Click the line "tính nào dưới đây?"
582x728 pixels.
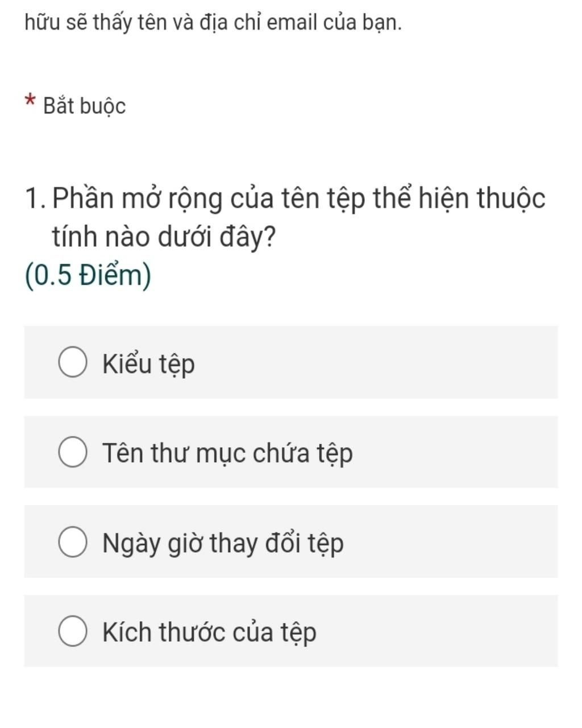point(164,238)
